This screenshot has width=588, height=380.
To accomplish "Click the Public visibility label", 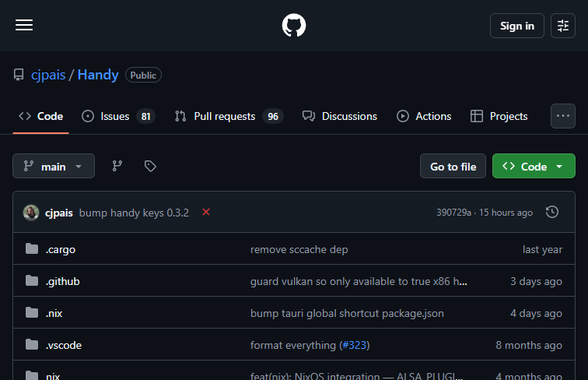I will 143,75.
